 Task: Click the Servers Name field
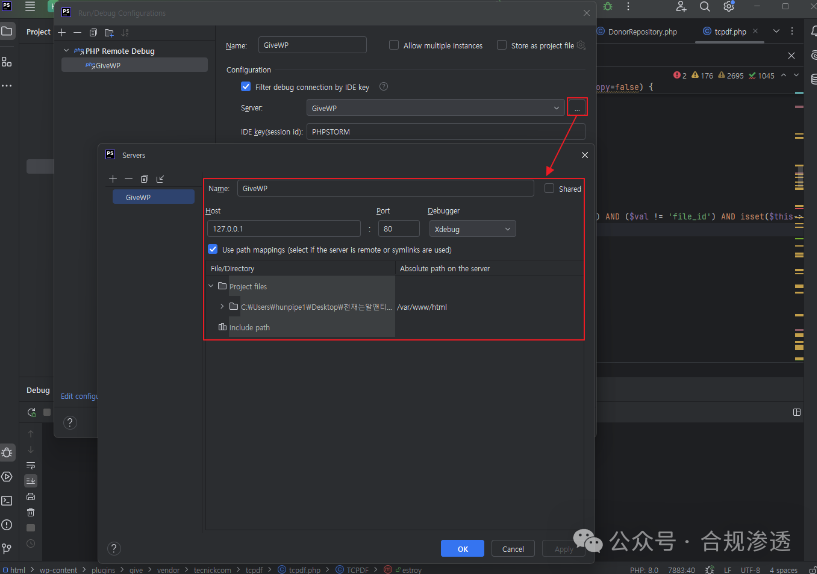(385, 188)
